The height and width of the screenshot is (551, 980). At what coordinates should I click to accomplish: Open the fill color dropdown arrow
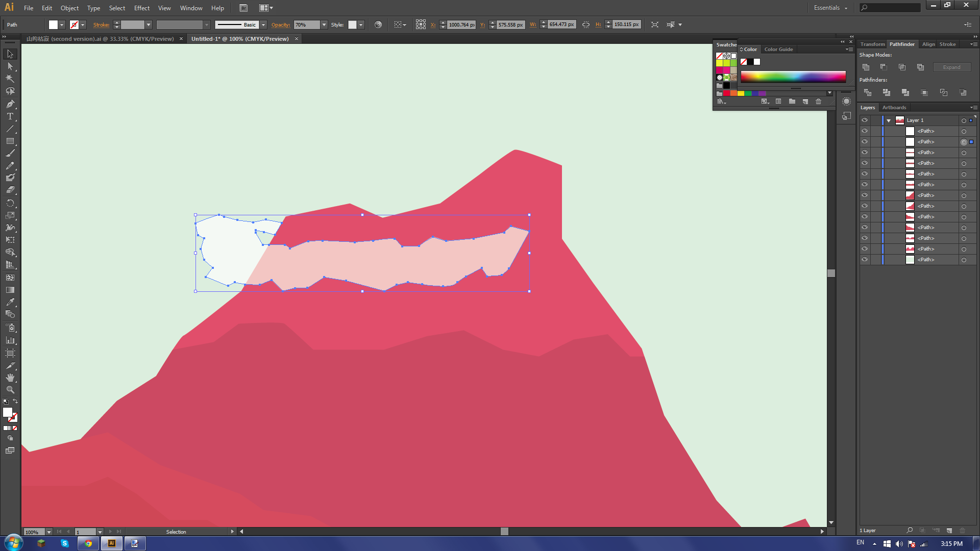click(x=62, y=24)
